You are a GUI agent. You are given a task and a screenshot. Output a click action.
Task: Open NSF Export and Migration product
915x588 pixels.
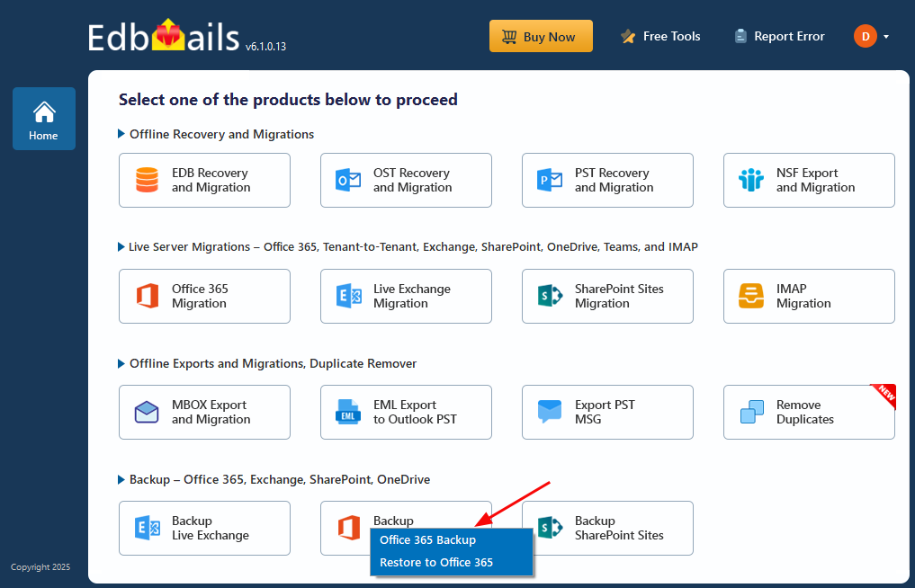(x=809, y=180)
